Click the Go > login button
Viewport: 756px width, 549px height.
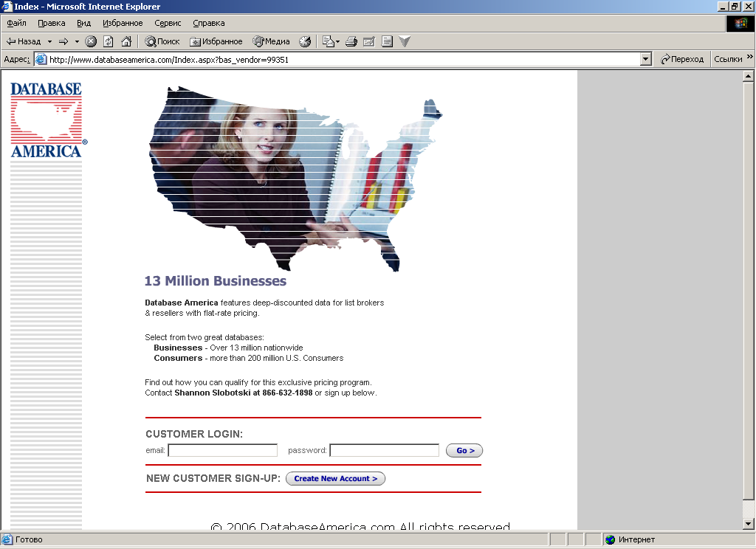[x=464, y=450]
